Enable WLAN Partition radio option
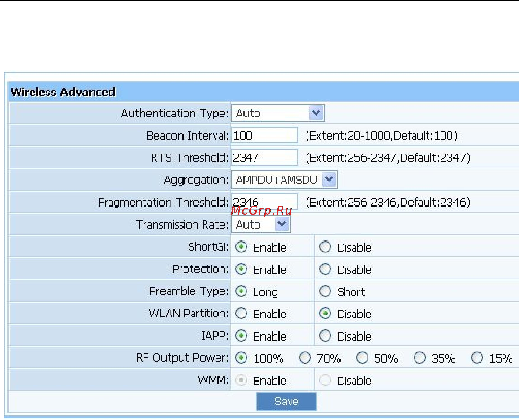The image size is (519, 420). [x=241, y=314]
